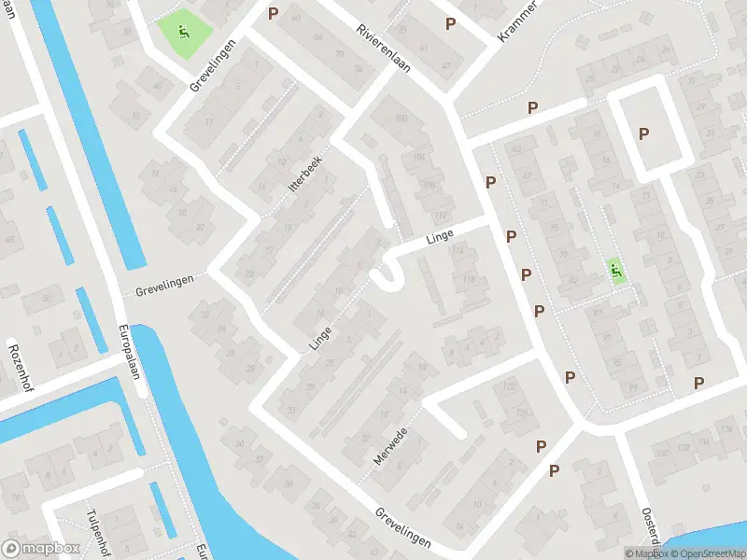Click the parking icon near house 99

[570, 378]
